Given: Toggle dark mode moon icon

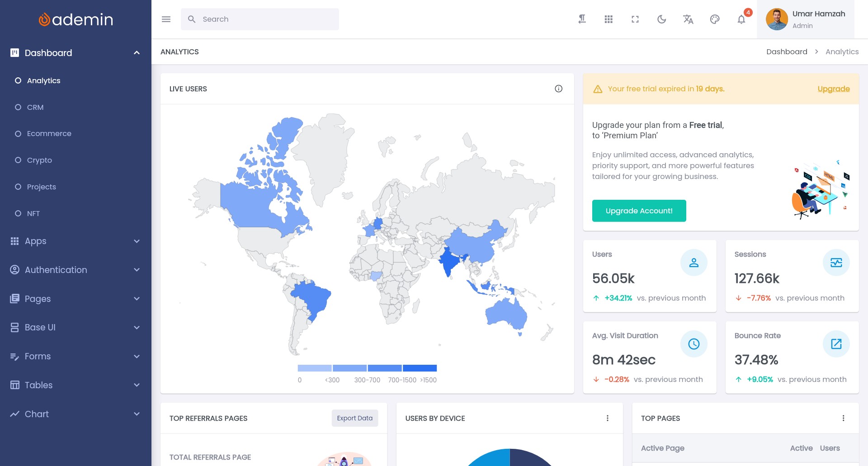Looking at the screenshot, I should click(x=661, y=19).
